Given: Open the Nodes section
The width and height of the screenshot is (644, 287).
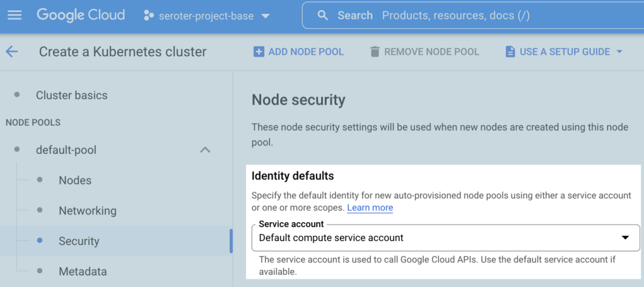Looking at the screenshot, I should [75, 180].
